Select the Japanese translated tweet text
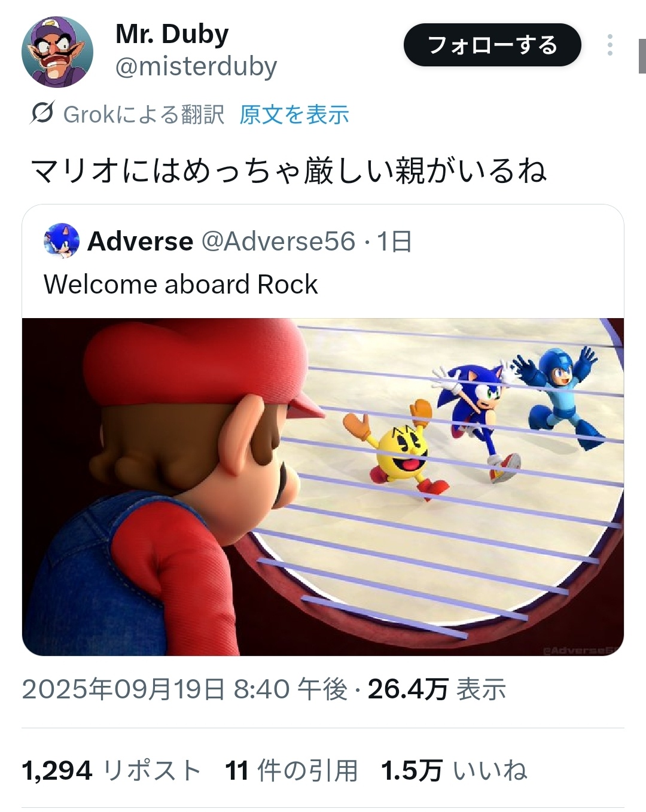Viewport: 646px width, 812px height. [x=288, y=170]
